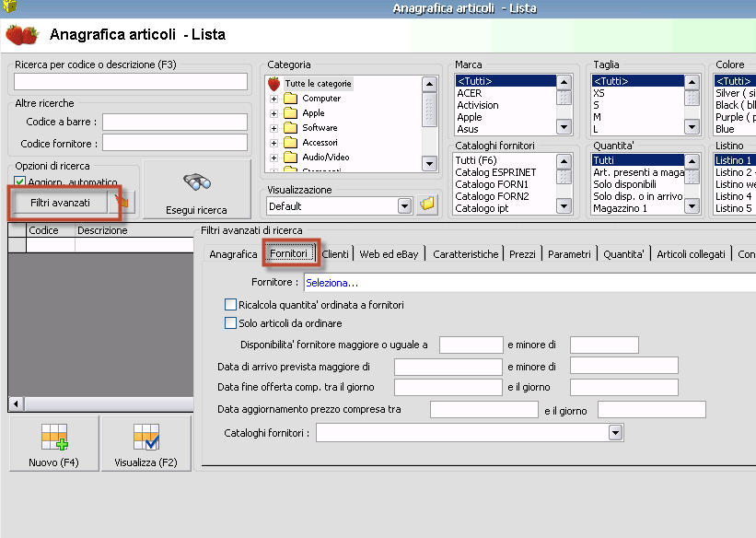This screenshot has width=756, height=538.
Task: Select Solo disponibili in Quantita' list
Action: (x=637, y=184)
